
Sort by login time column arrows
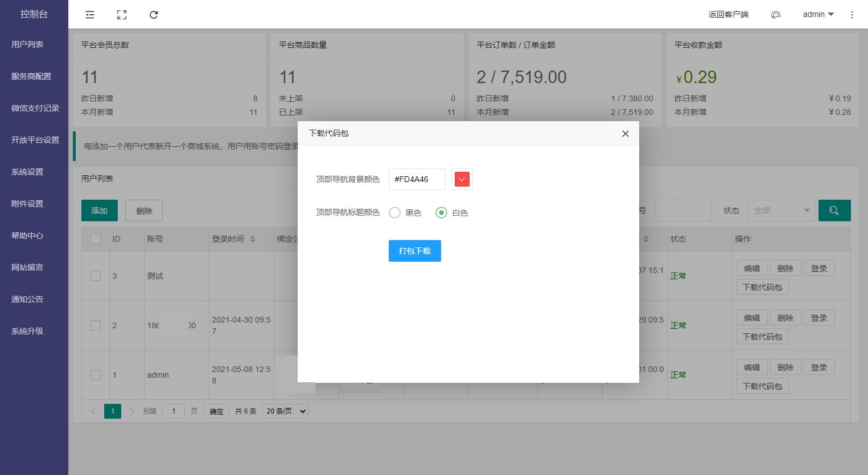coord(253,239)
